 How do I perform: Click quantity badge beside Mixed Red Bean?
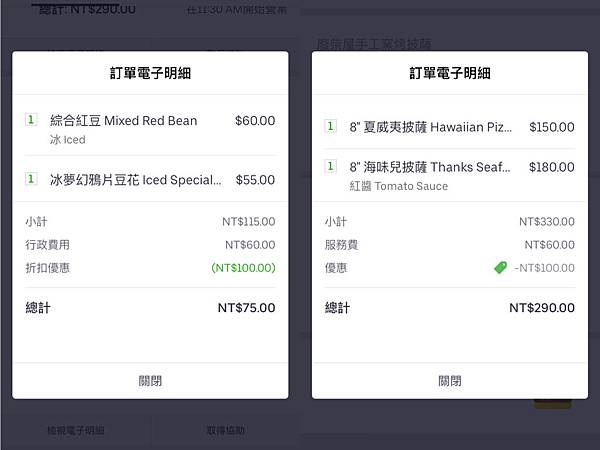coord(31,120)
